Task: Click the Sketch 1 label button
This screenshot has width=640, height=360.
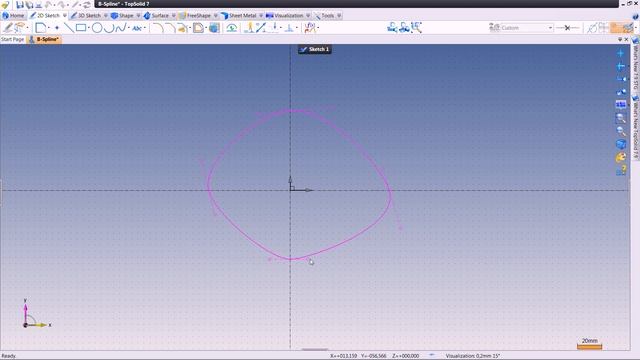Action: click(x=314, y=49)
